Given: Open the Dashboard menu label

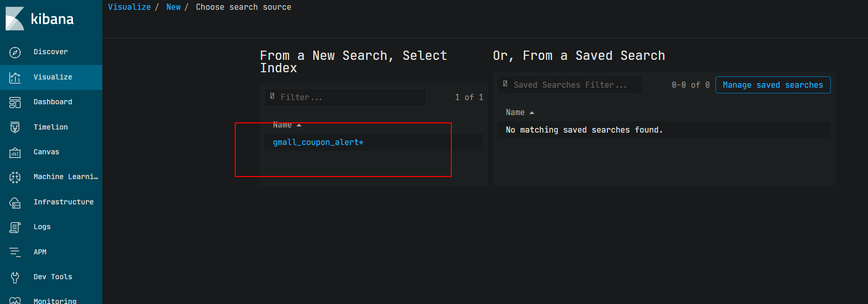Looking at the screenshot, I should point(53,102).
